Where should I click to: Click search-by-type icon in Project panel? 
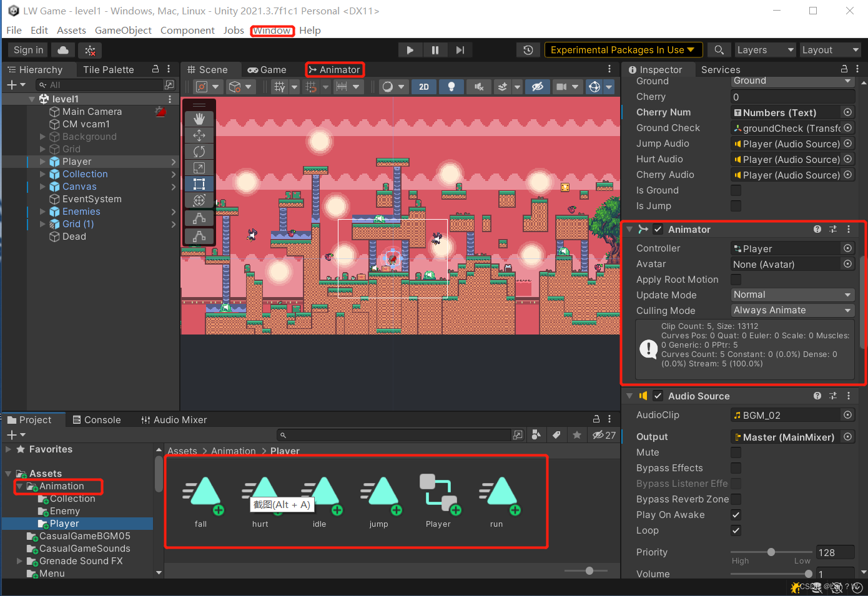[x=536, y=435]
